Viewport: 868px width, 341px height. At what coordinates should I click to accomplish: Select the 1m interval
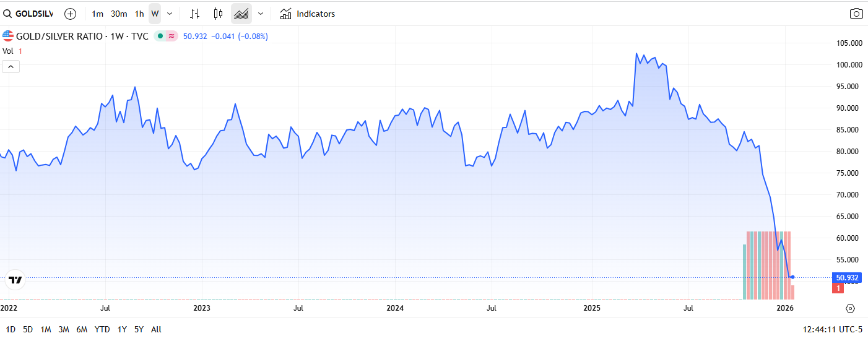tap(97, 14)
